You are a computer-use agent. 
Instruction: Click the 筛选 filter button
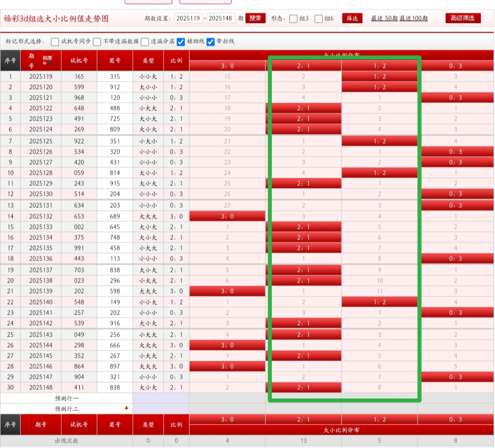coord(352,18)
